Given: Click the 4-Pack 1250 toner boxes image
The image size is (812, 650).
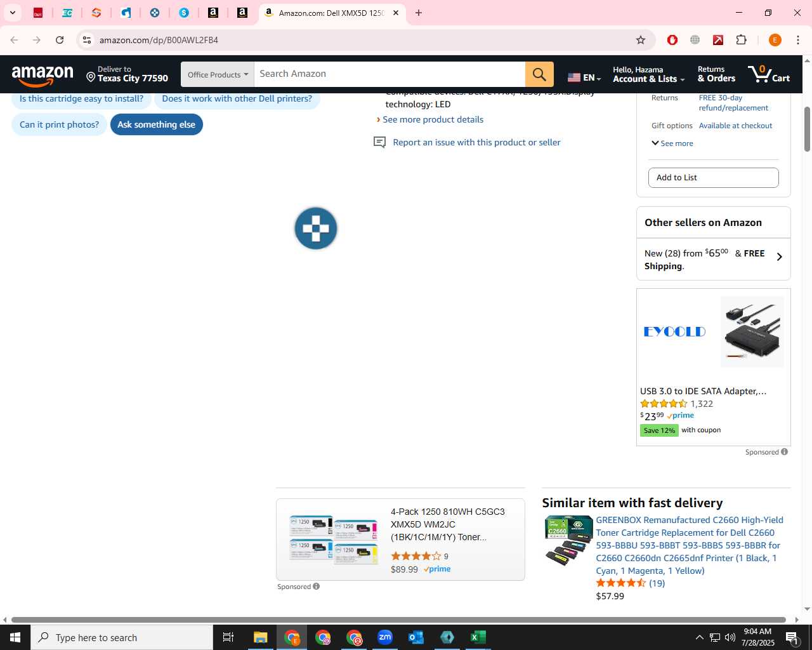Looking at the screenshot, I should coord(333,540).
